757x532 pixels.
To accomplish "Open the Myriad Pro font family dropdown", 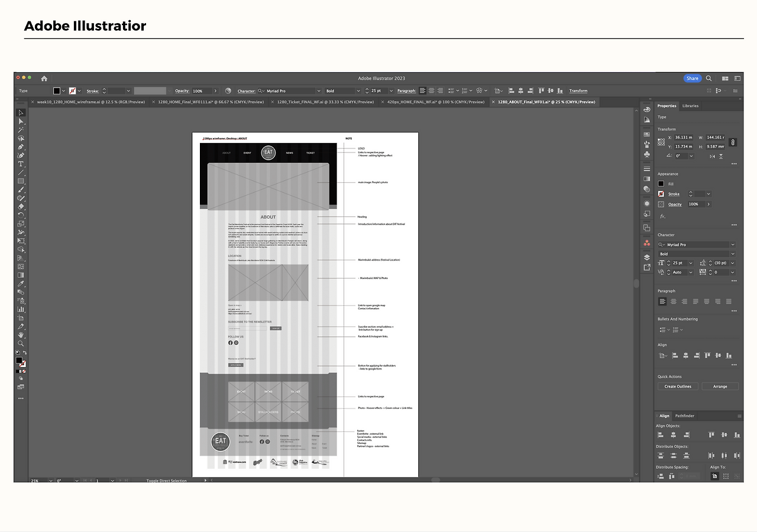I will coord(732,244).
